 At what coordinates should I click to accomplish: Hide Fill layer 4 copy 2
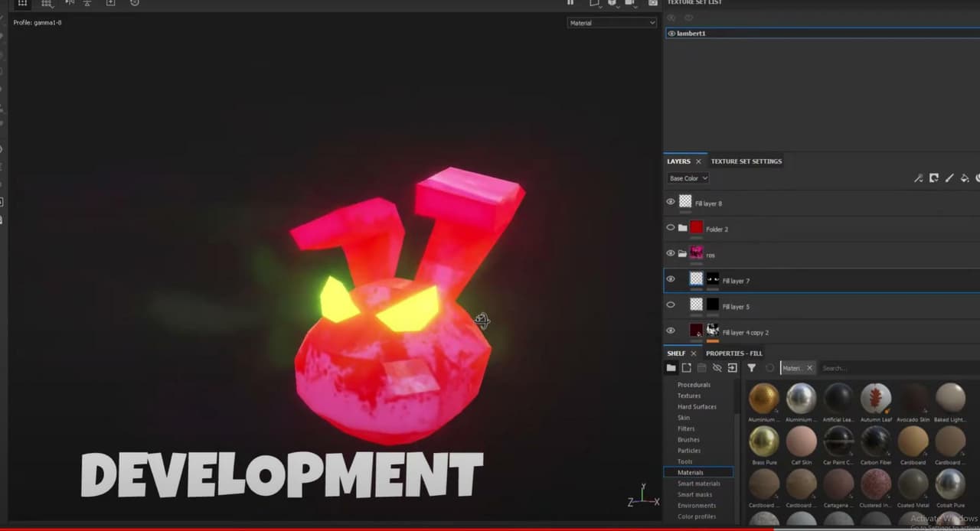(671, 331)
